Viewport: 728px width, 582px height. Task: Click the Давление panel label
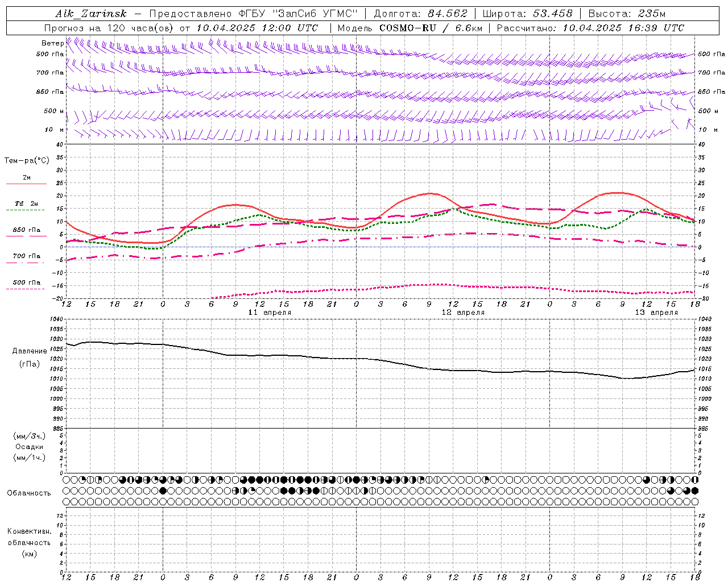[x=30, y=351]
